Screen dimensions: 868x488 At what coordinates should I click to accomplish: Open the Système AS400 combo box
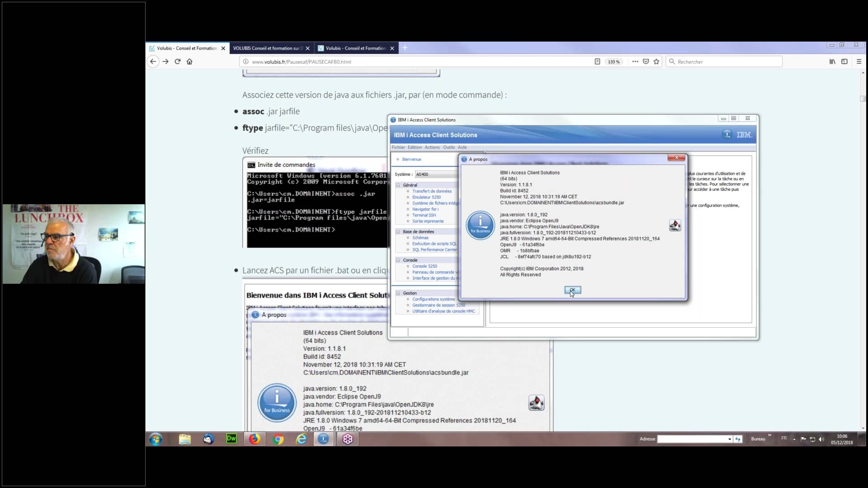tap(436, 174)
